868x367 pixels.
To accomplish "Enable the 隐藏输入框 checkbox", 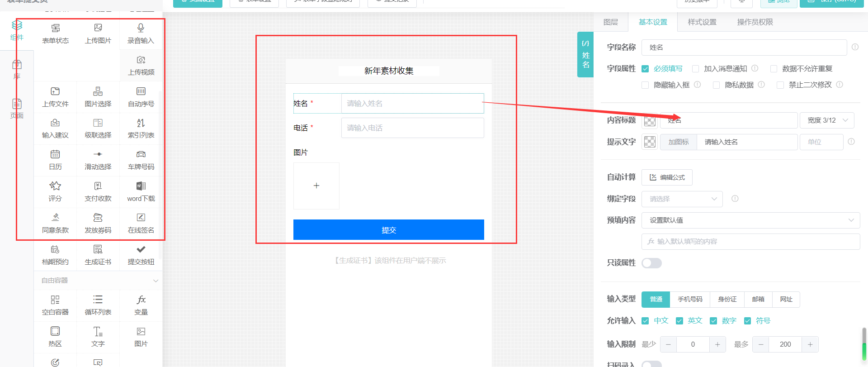I will click(645, 85).
